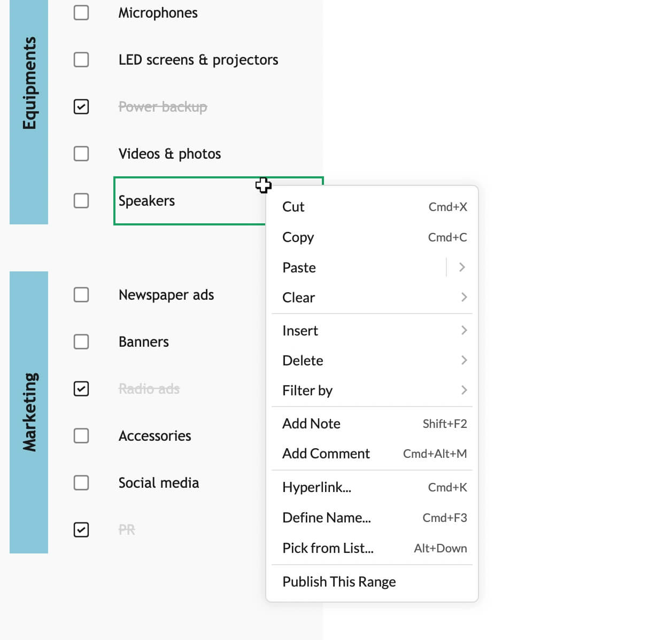The image size is (672, 640).
Task: Uncheck the Power backup checkbox
Action: pyautogui.click(x=81, y=107)
